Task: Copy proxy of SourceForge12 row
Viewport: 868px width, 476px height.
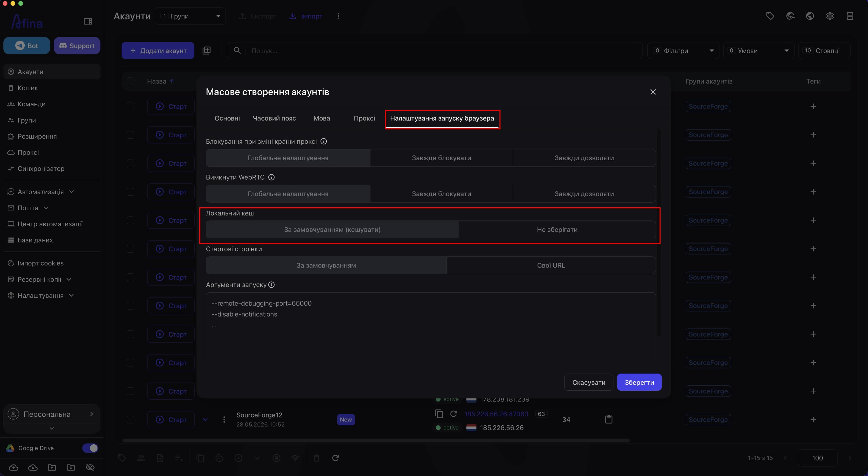Action: [439, 414]
